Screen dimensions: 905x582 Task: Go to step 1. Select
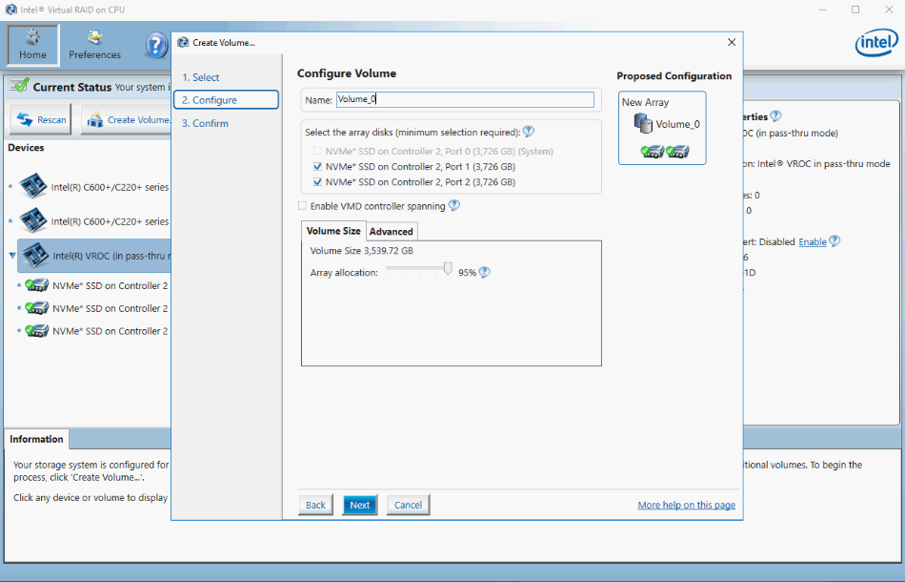point(201,77)
